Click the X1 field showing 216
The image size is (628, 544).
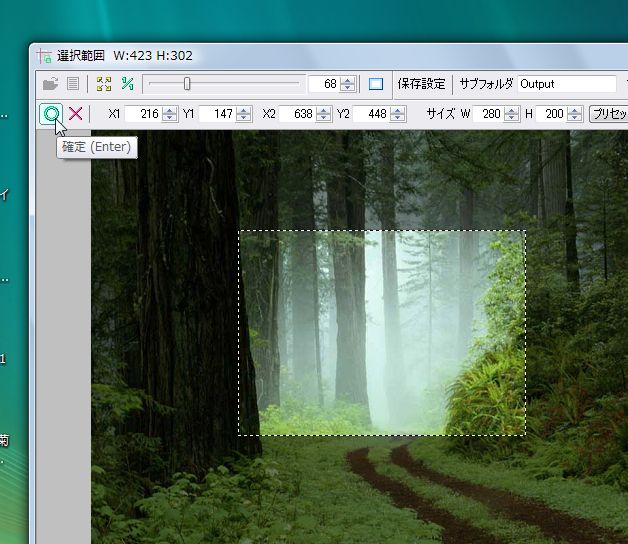coord(143,114)
